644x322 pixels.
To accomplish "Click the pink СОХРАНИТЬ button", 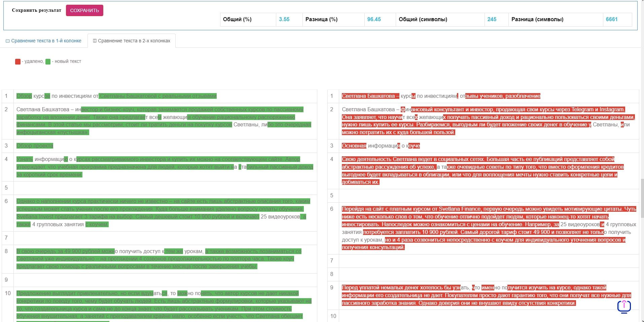I will [84, 10].
